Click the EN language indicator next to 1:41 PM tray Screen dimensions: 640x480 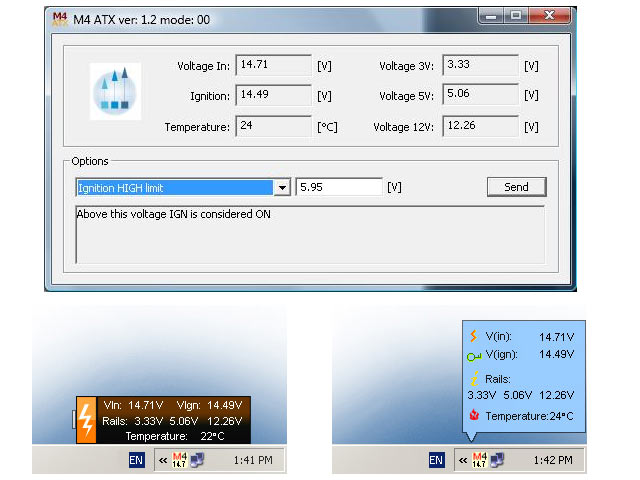(x=136, y=460)
